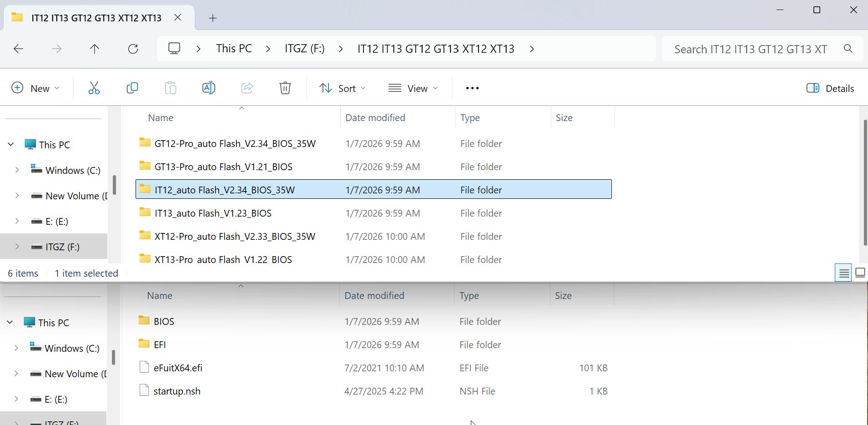This screenshot has width=868, height=425.
Task: Click the New button
Action: pos(35,88)
